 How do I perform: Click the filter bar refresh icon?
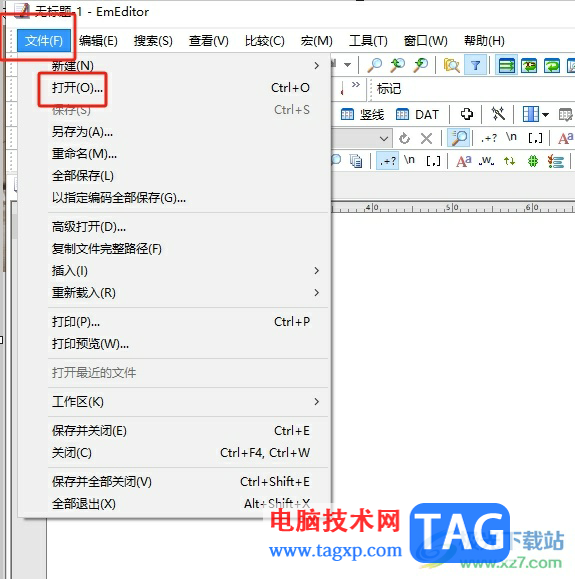(x=404, y=138)
